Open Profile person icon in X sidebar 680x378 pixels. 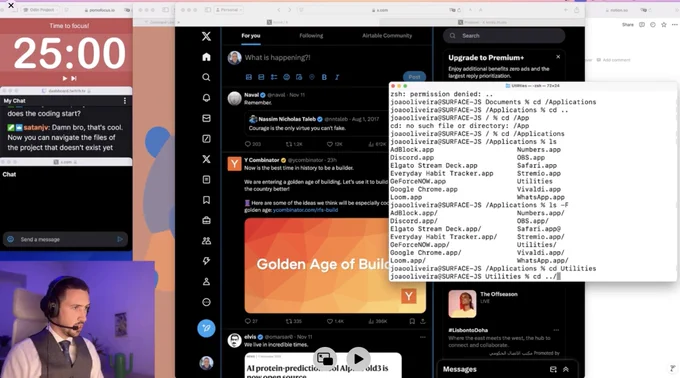tap(206, 281)
